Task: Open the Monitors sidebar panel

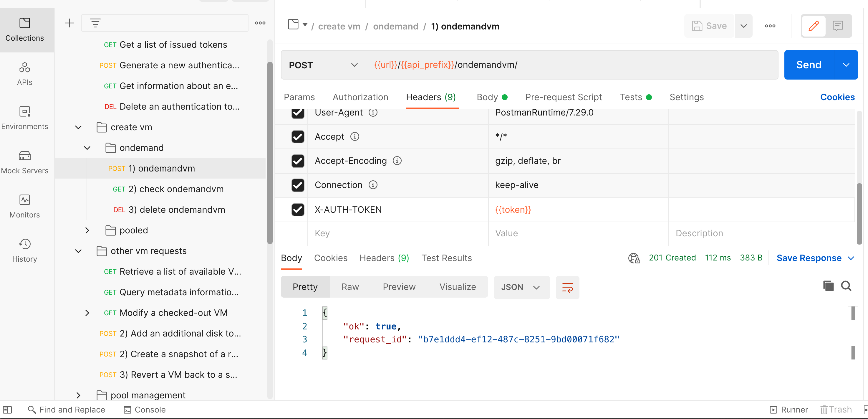Action: (x=25, y=206)
